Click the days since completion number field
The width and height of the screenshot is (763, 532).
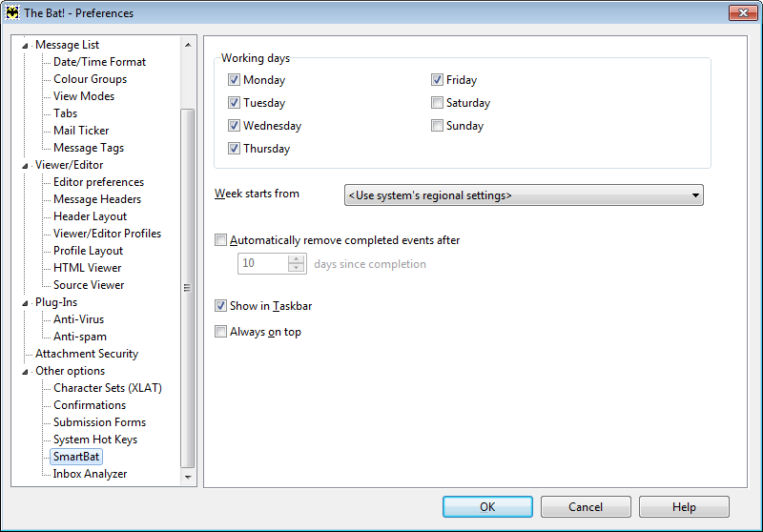click(x=263, y=263)
